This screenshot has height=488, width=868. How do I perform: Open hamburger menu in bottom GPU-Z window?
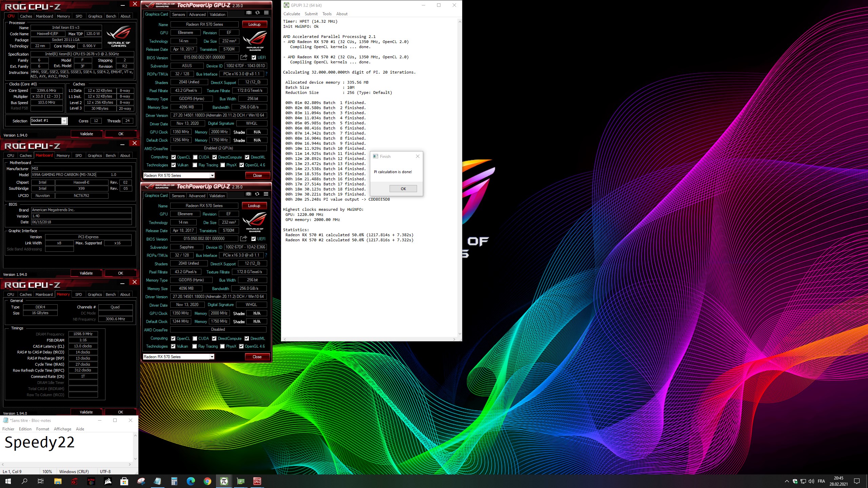(x=266, y=194)
